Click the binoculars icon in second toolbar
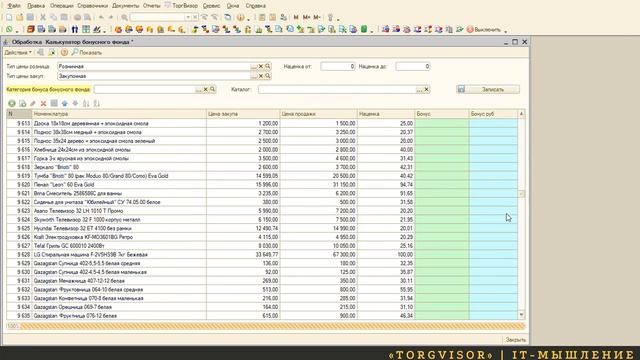This screenshot has width=640, height=360. 75,29
